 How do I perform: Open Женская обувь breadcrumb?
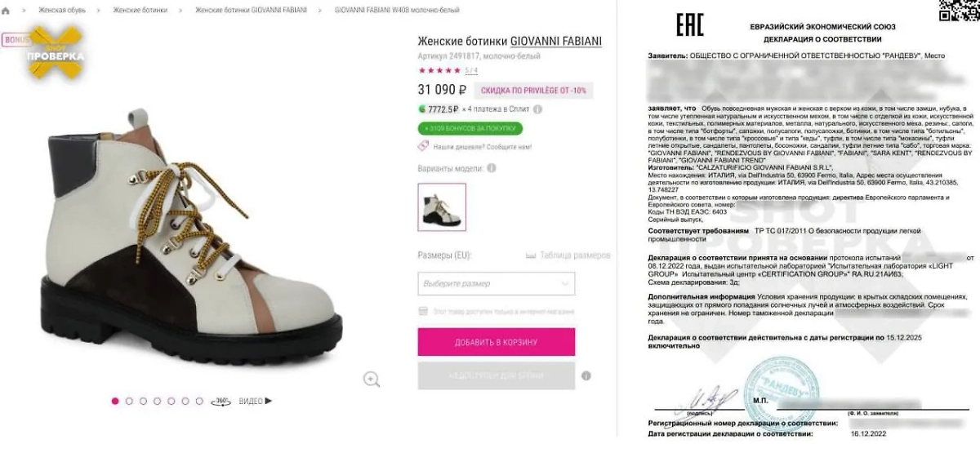63,11
